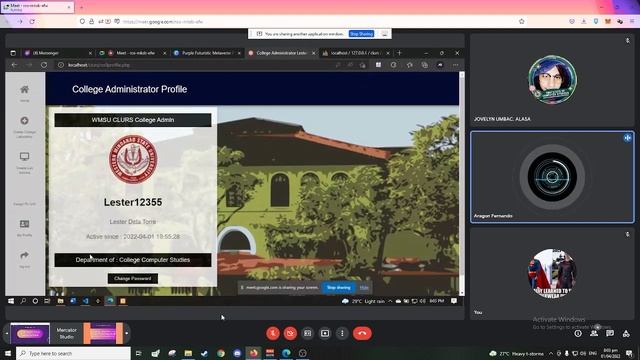Select the first purple thumbnail in the strip
The image size is (640, 360).
(x=30, y=333)
